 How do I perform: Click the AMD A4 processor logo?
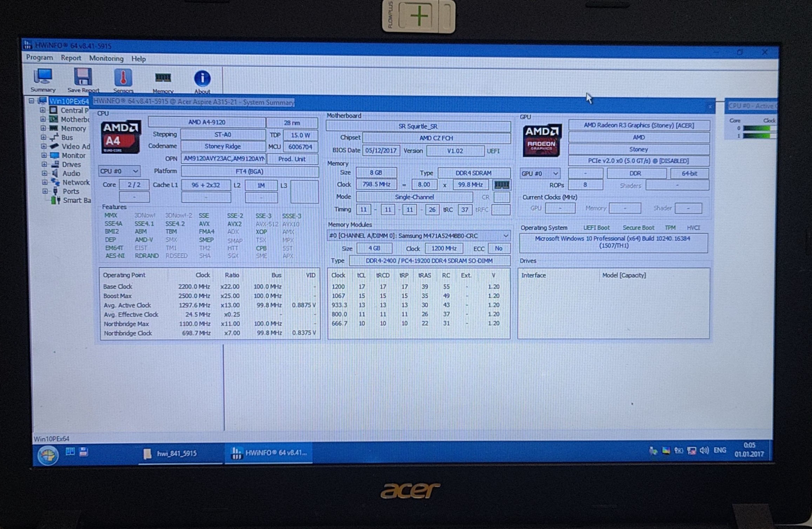click(x=121, y=137)
